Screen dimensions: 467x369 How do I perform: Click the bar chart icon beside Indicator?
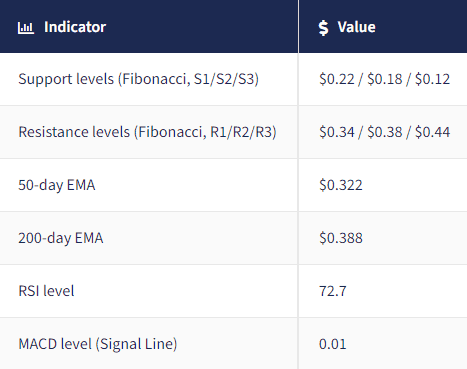(x=26, y=28)
